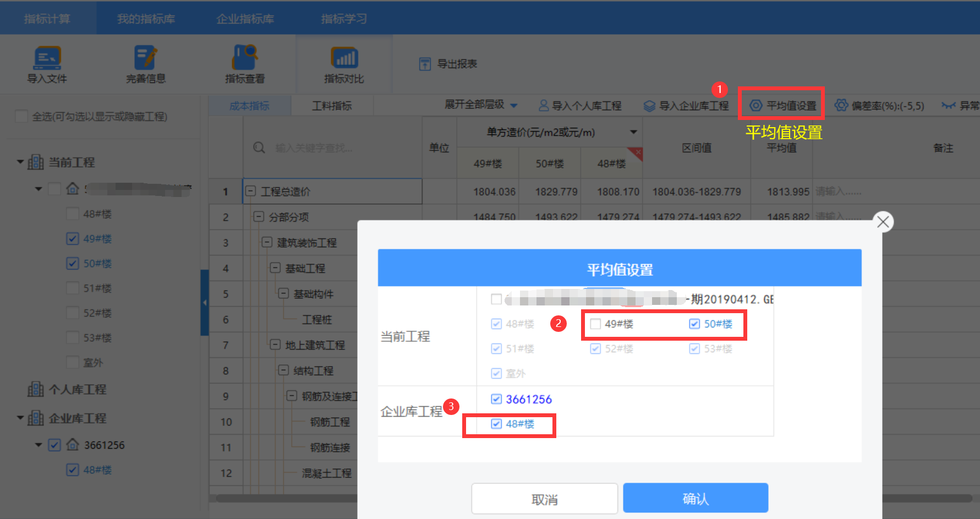Click the 当前工程 building icon

[x=36, y=162]
